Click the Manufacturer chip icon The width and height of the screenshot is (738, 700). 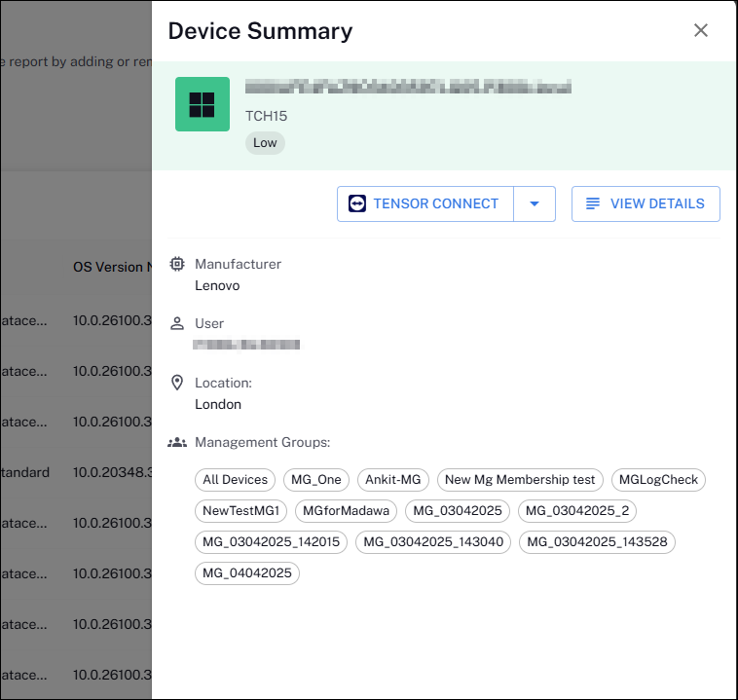coord(177,264)
